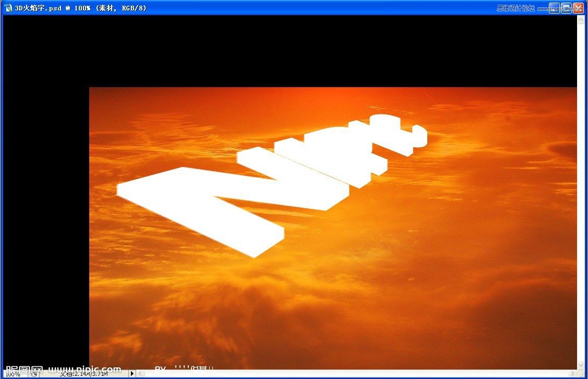The width and height of the screenshot is (588, 379).
Task: Click the status bar flyout arrow
Action: coord(132,374)
